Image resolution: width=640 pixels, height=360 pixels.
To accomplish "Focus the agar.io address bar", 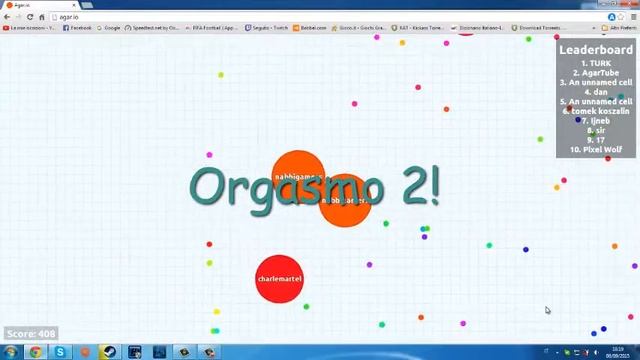I will pyautogui.click(x=327, y=17).
